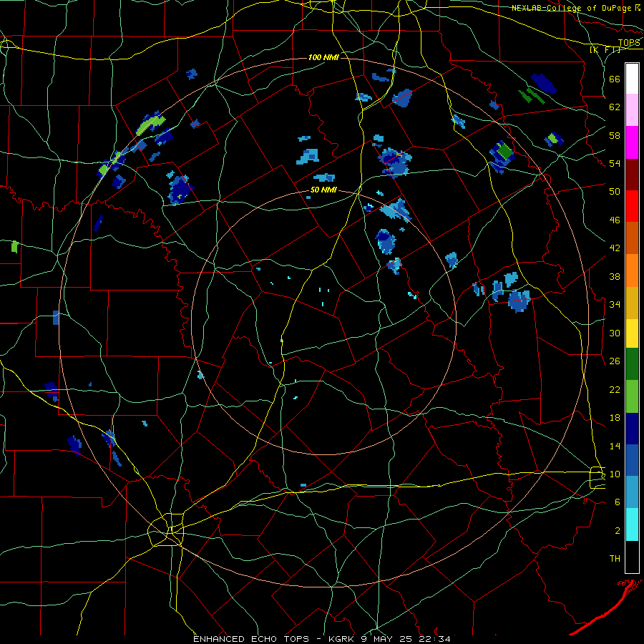This screenshot has width=644, height=644.
Task: Select the magenta legend swatch
Action: [632, 142]
